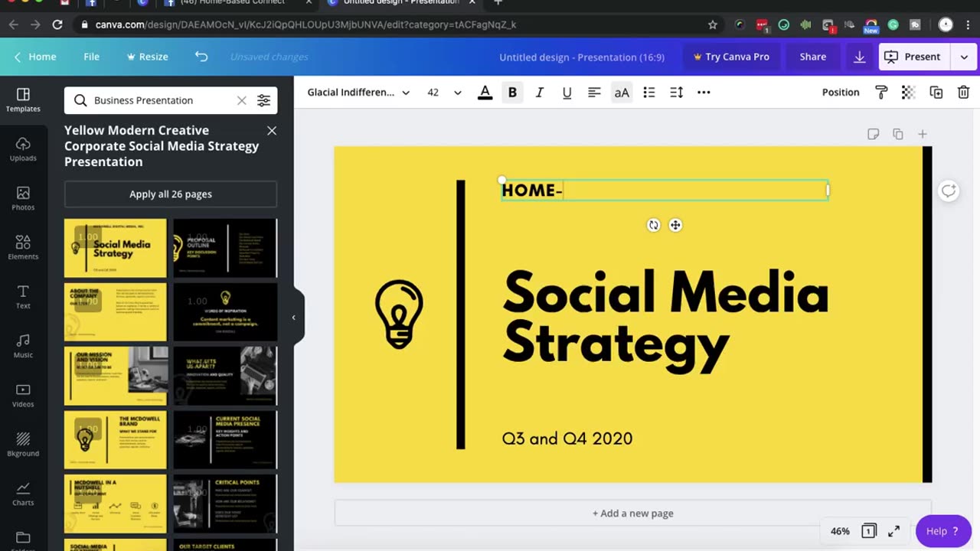
Task: Click Try Canva Pro button
Action: point(731,57)
